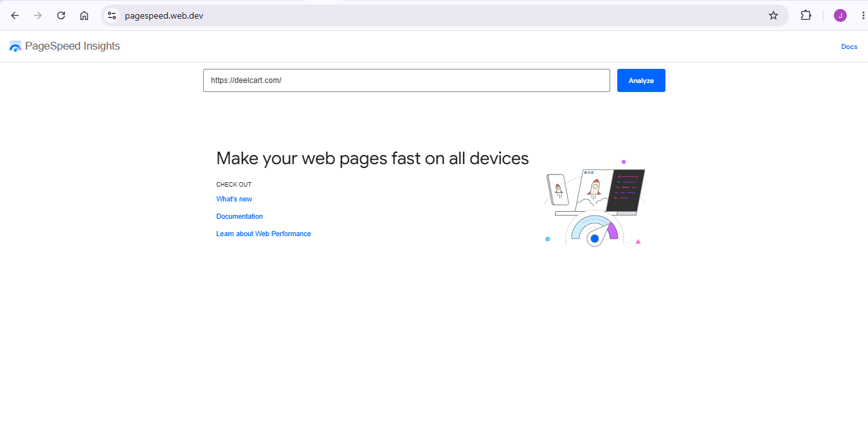868x435 pixels.
Task: Click the PageSpeed Insights title text
Action: tap(73, 46)
